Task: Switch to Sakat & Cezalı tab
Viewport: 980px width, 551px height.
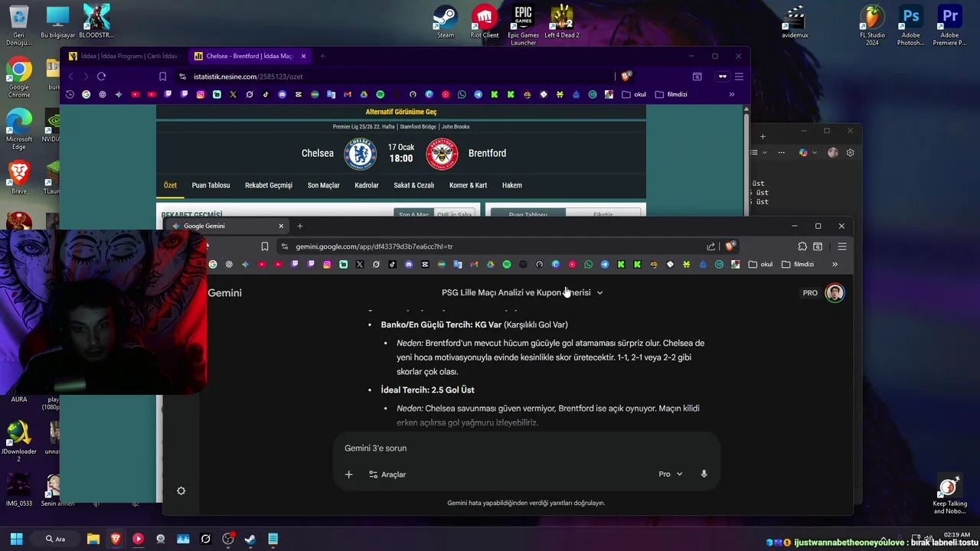Action: pyautogui.click(x=413, y=185)
